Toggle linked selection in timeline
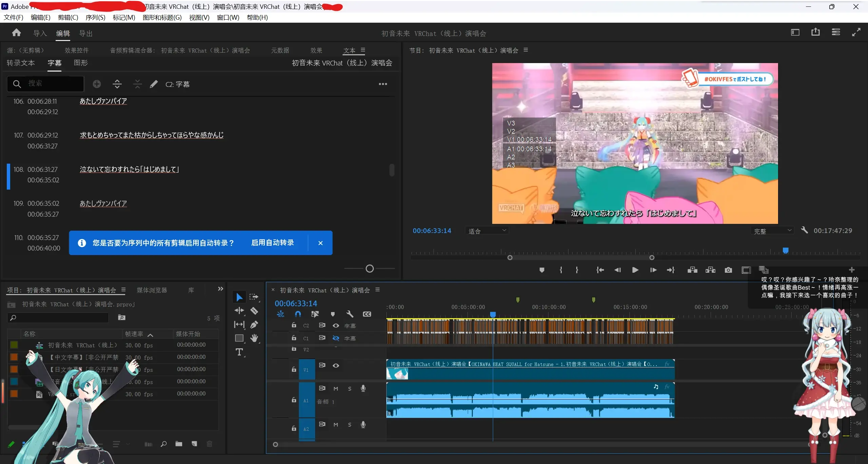The height and width of the screenshot is (464, 868). tap(315, 314)
